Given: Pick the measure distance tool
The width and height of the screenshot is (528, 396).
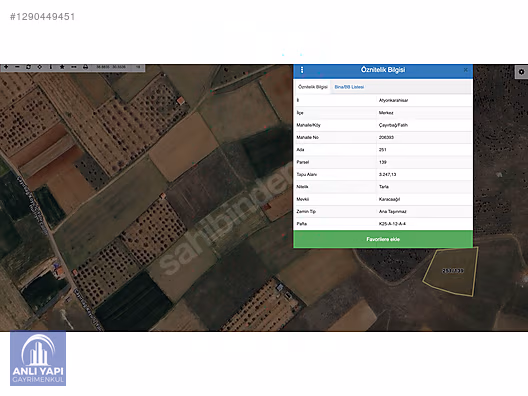Looking at the screenshot, I should [73, 67].
